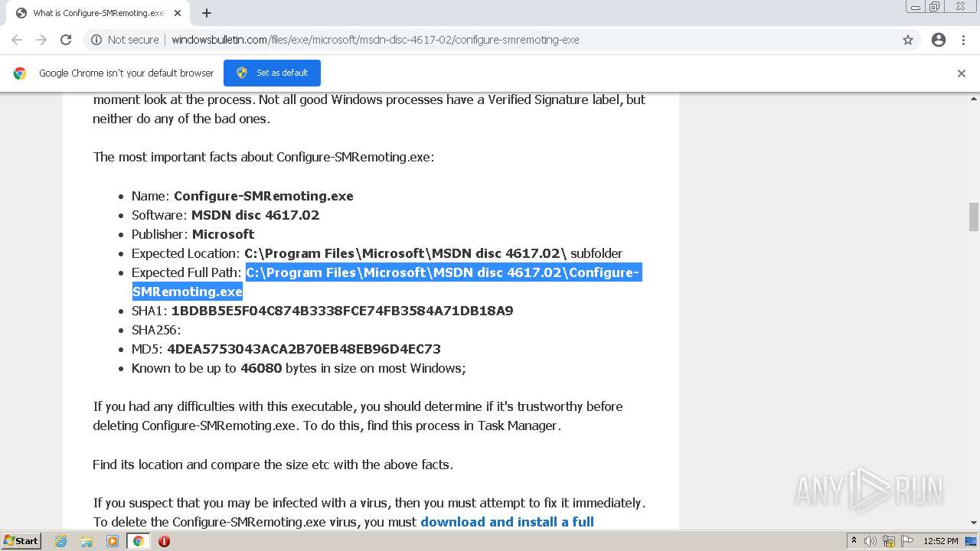Switch to Chrome via taskbar icon

coord(139,541)
